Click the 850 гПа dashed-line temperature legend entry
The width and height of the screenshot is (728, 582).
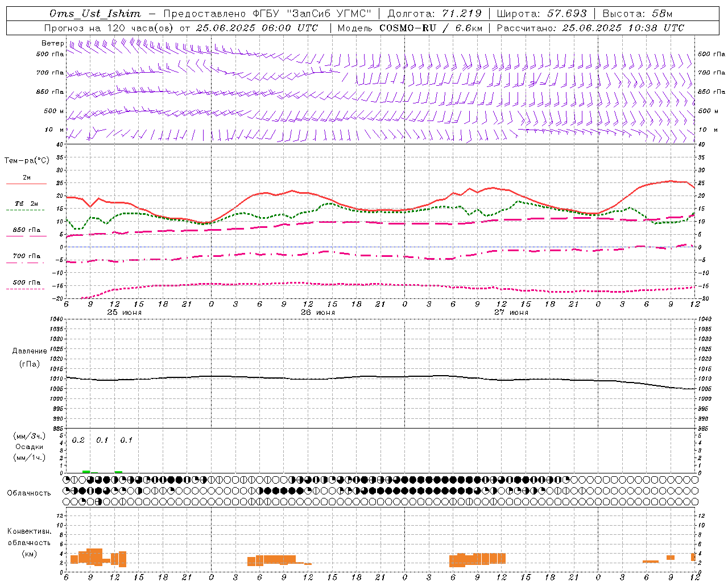[26, 232]
